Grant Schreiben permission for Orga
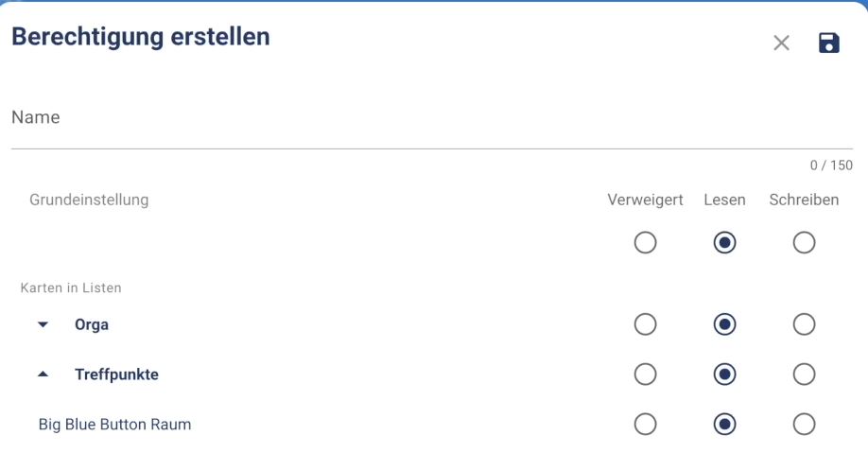868x453 pixels. [804, 324]
